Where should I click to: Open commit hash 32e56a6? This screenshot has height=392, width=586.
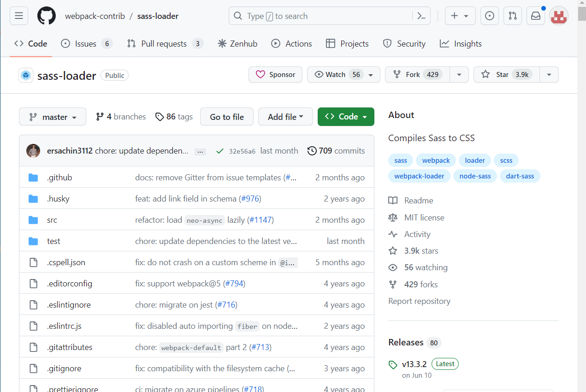(242, 151)
